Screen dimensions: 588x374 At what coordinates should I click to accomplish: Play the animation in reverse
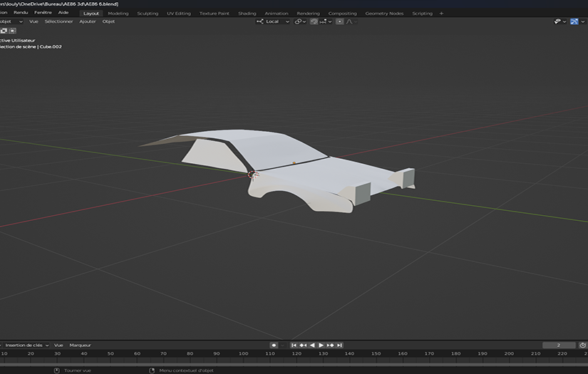[x=312, y=345]
